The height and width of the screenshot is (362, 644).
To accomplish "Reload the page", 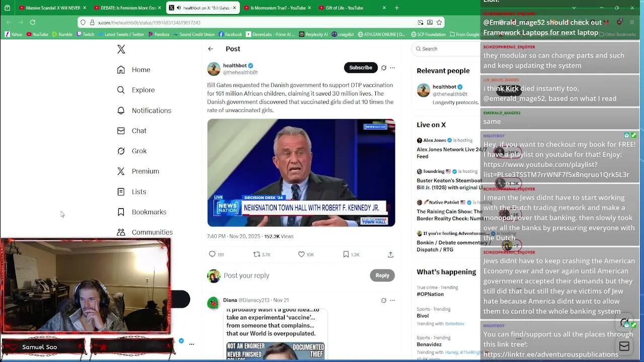I will click(33, 23).
